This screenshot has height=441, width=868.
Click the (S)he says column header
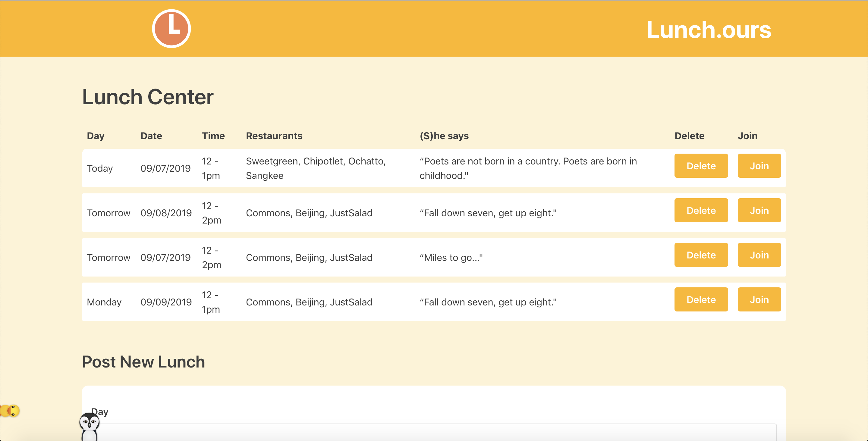pyautogui.click(x=444, y=136)
